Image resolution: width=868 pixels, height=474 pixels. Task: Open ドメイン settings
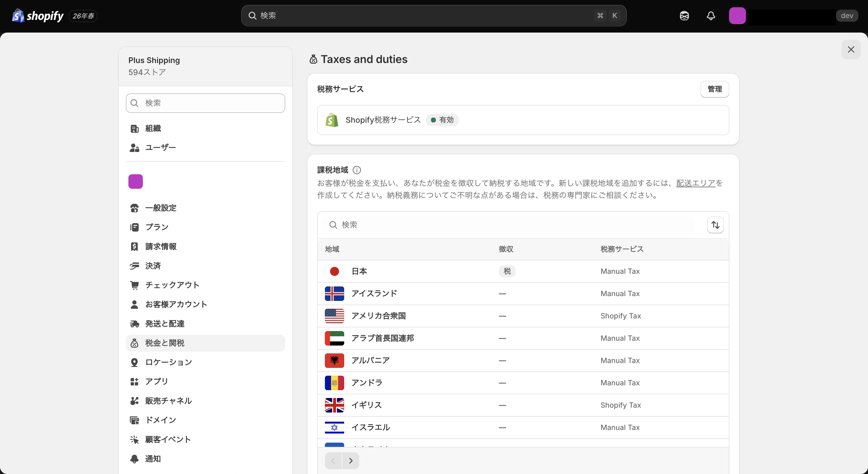point(205,420)
